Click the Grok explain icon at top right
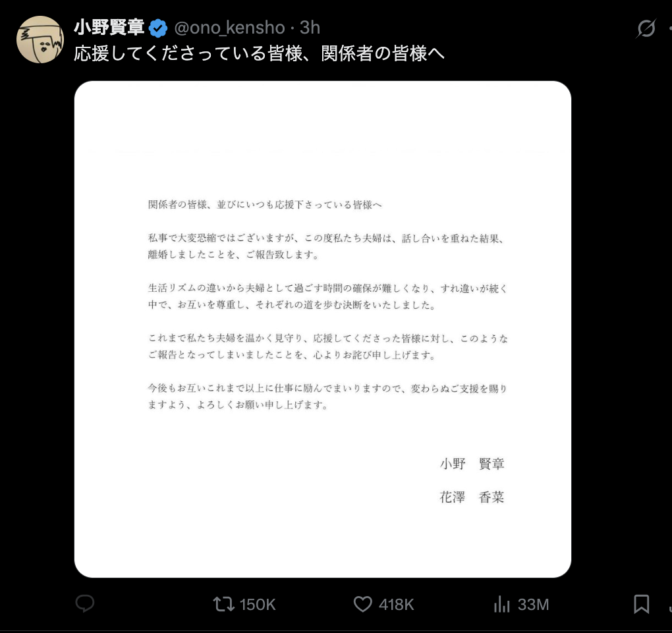The image size is (672, 633). click(x=646, y=28)
